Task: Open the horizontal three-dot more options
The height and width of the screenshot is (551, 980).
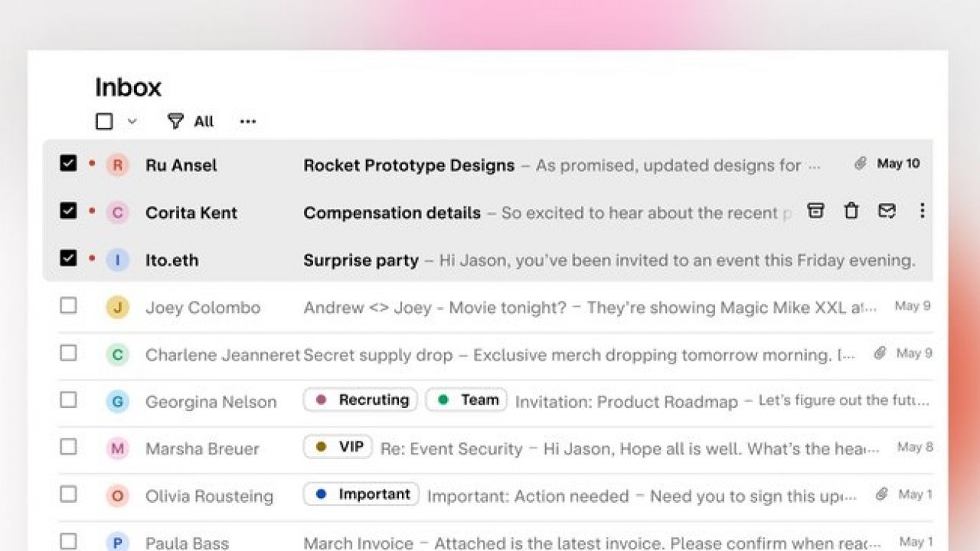Action: click(247, 121)
